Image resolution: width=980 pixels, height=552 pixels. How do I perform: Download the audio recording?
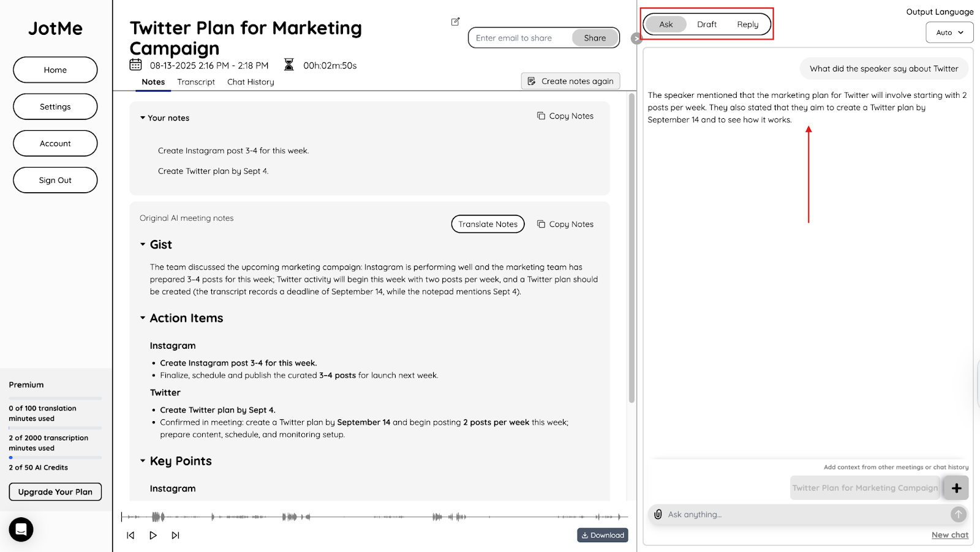point(603,535)
